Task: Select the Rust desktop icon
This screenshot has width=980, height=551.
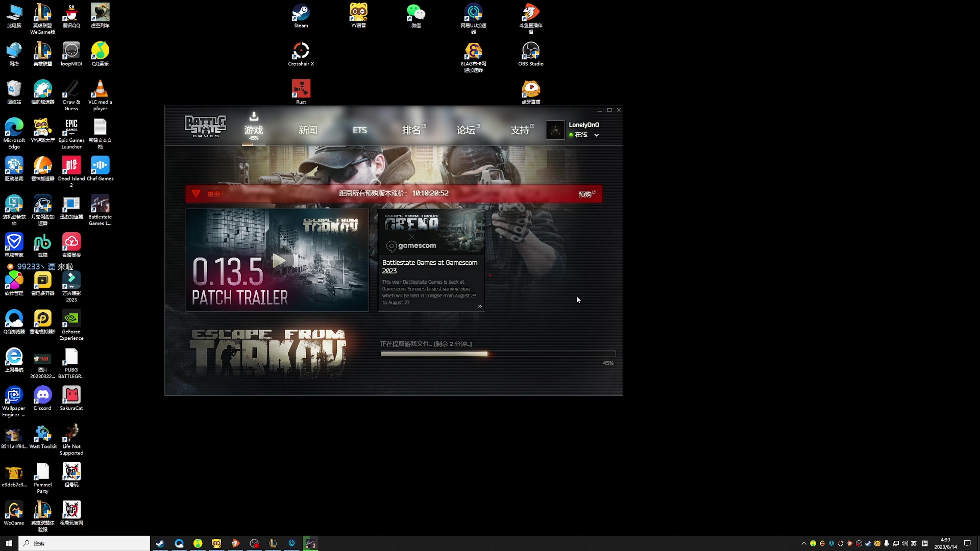Action: (301, 92)
